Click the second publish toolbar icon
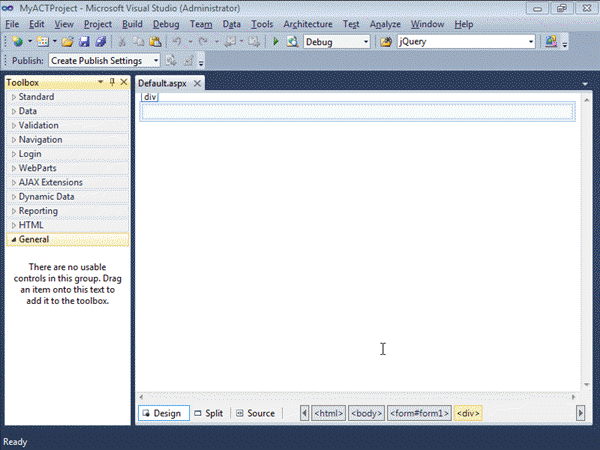This screenshot has width=600, height=450. (188, 60)
